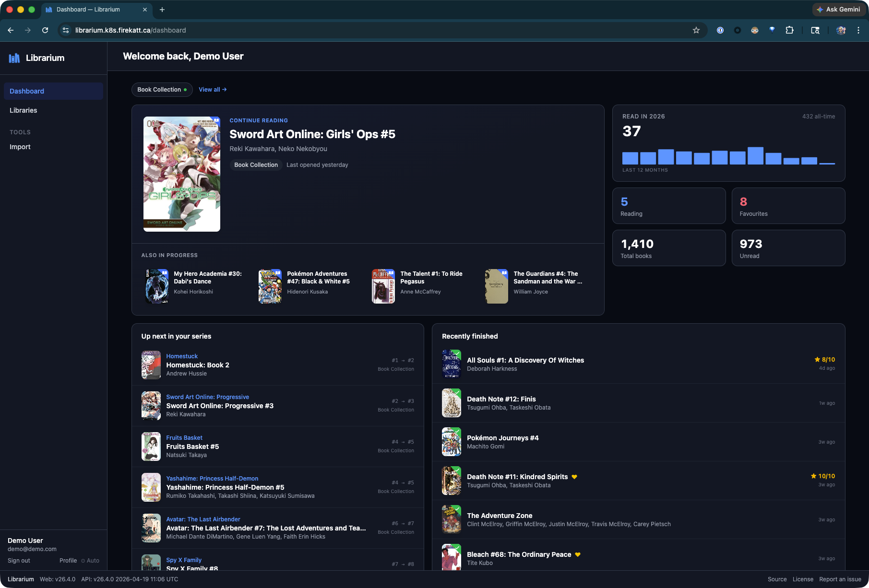Viewport: 869px width, 588px height.
Task: Open the browser extensions puzzle icon
Action: click(789, 30)
